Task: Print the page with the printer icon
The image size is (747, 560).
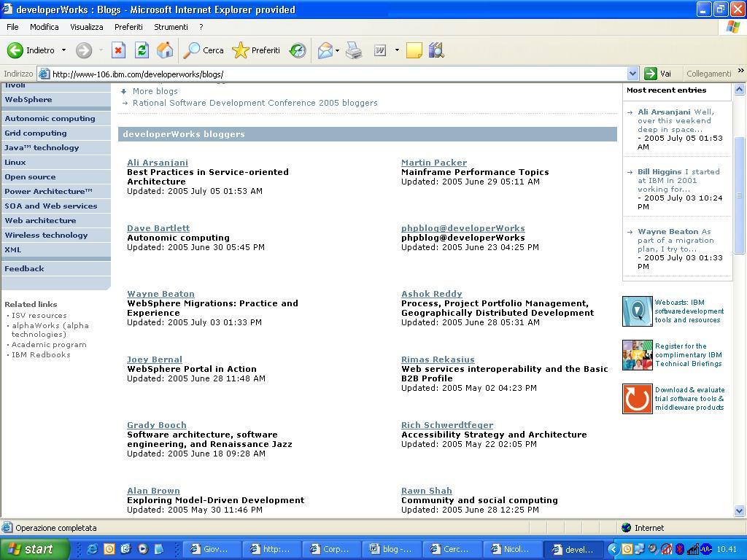Action: [354, 50]
